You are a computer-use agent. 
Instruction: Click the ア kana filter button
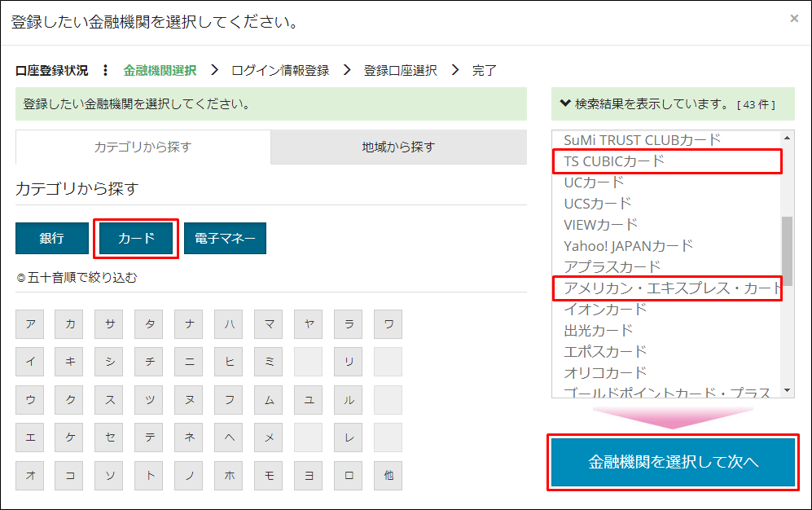[x=30, y=324]
